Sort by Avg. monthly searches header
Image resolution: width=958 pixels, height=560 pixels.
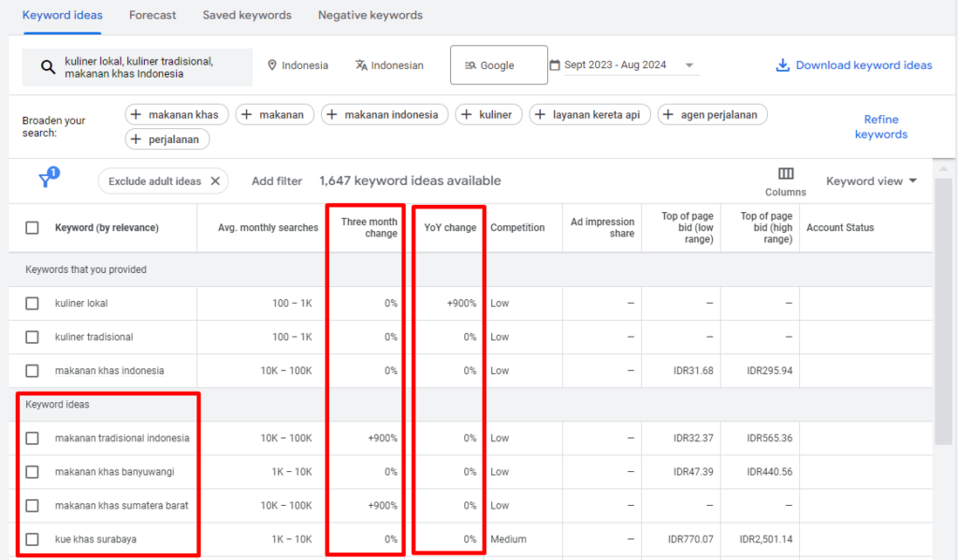269,228
